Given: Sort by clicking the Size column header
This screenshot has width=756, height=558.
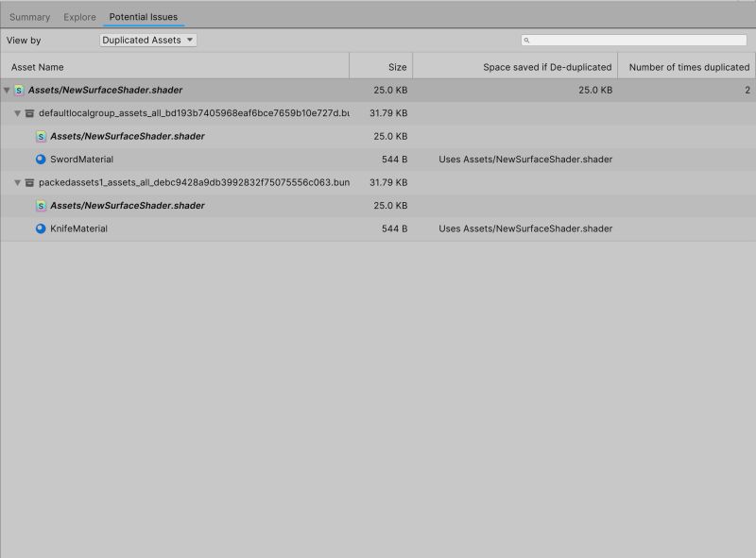Looking at the screenshot, I should [397, 67].
